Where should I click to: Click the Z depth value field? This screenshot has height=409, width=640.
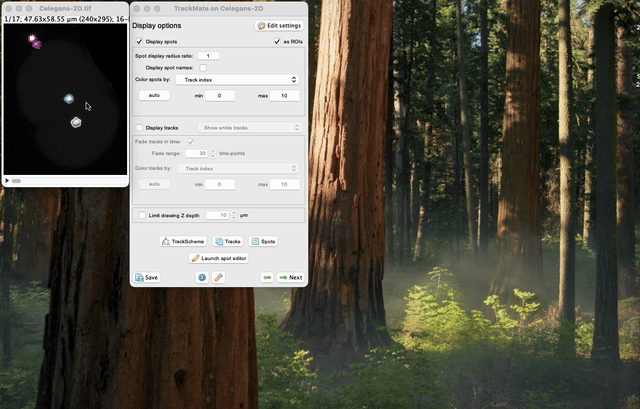[x=218, y=215]
